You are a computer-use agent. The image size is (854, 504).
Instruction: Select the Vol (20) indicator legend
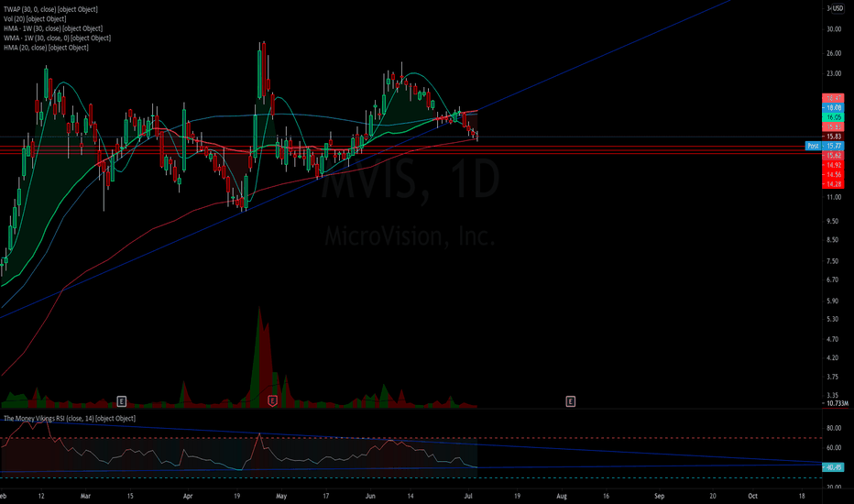[x=35, y=18]
